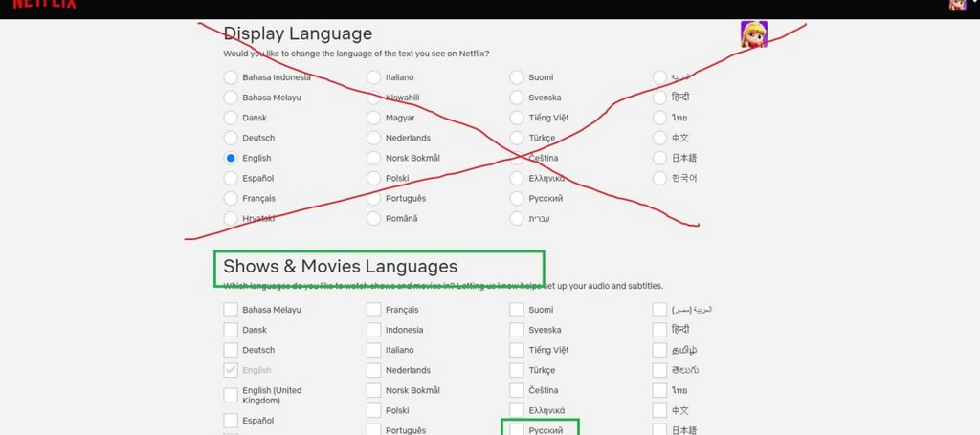
Task: Tick Nederlands shows language checkbox
Action: point(374,370)
